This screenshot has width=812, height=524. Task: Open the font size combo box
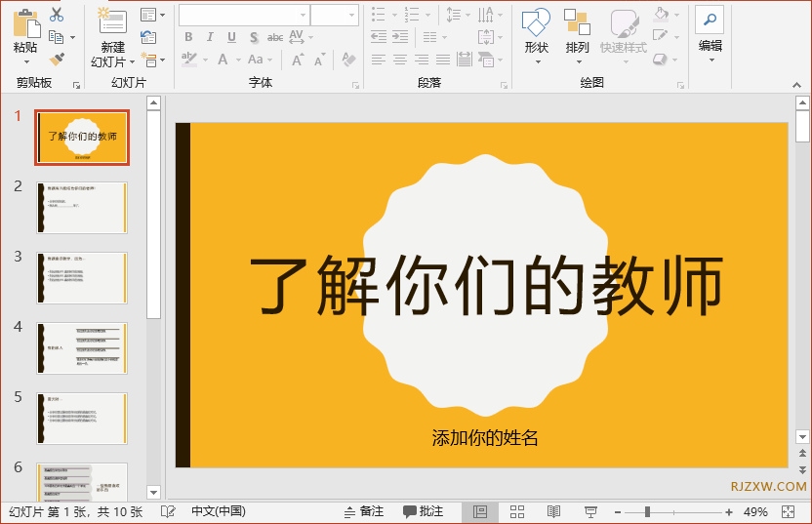(x=335, y=15)
